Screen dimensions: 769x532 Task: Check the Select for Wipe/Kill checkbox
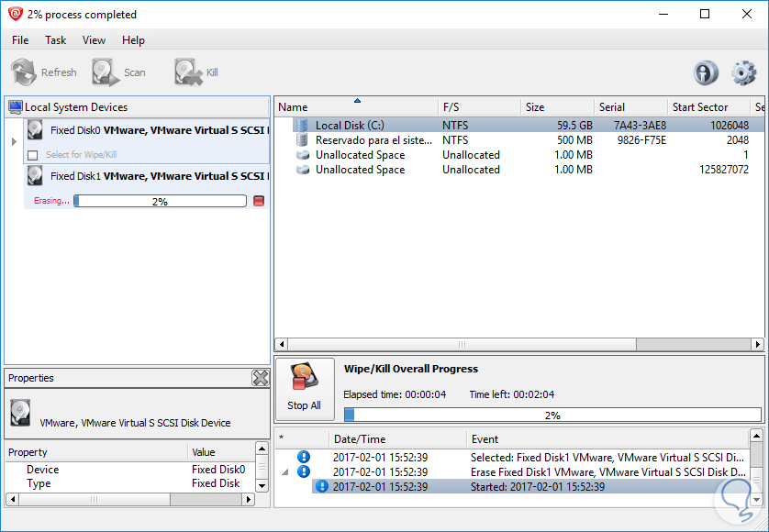click(33, 155)
